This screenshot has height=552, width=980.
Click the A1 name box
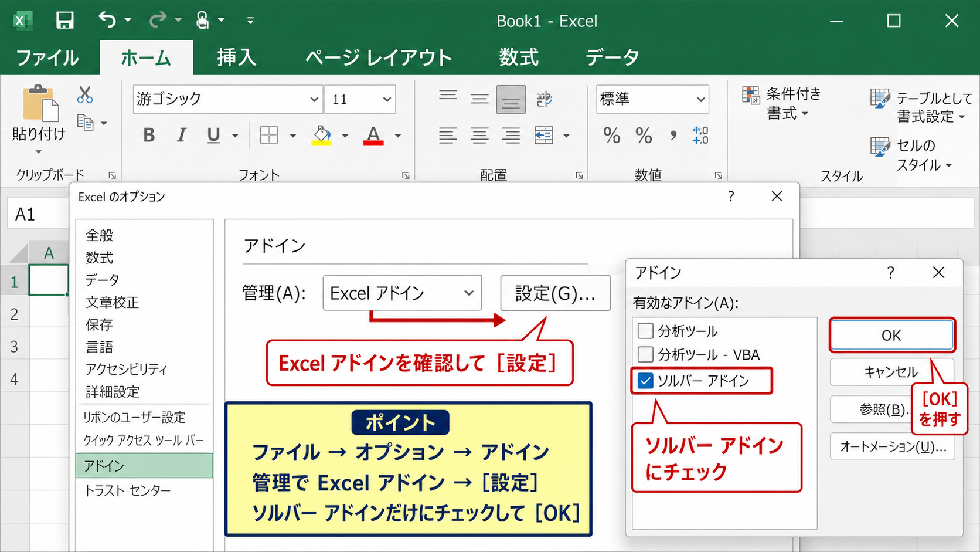(x=39, y=214)
